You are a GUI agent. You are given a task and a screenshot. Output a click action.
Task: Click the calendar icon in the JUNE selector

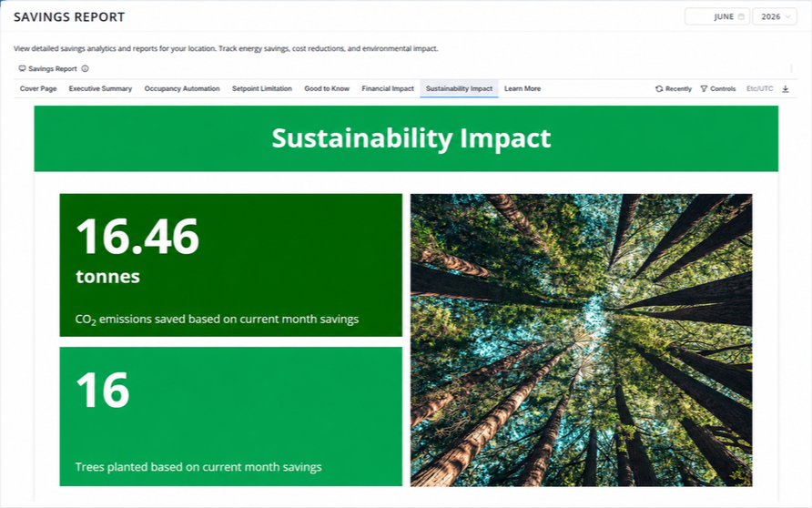741,16
